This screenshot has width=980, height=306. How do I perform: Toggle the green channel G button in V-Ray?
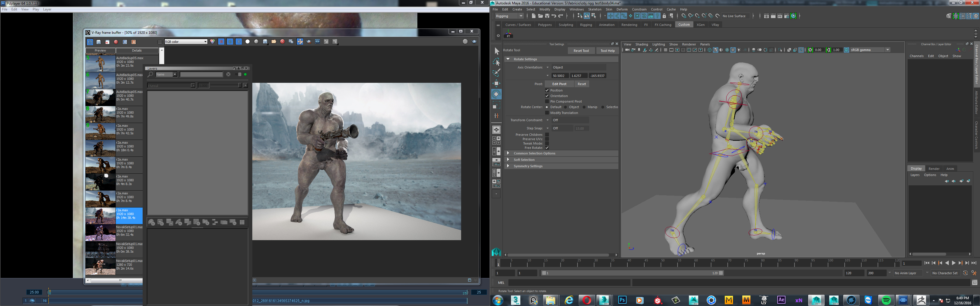230,41
